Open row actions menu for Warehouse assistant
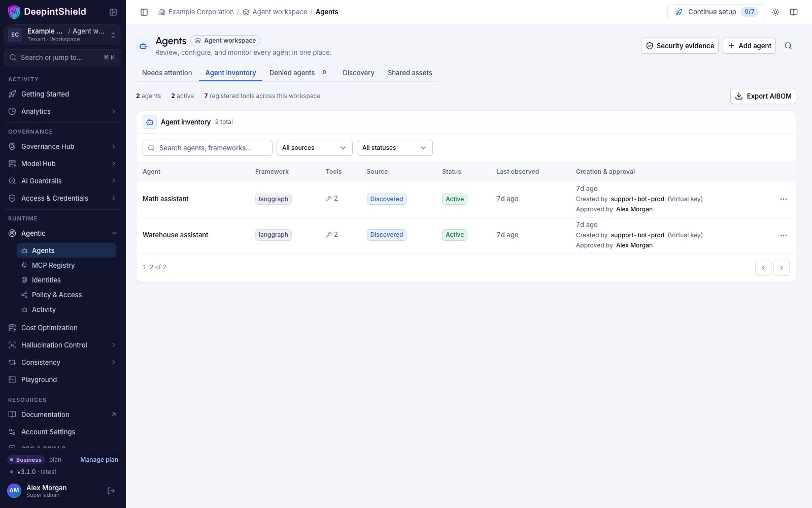This screenshot has width=812, height=508. 784,235
